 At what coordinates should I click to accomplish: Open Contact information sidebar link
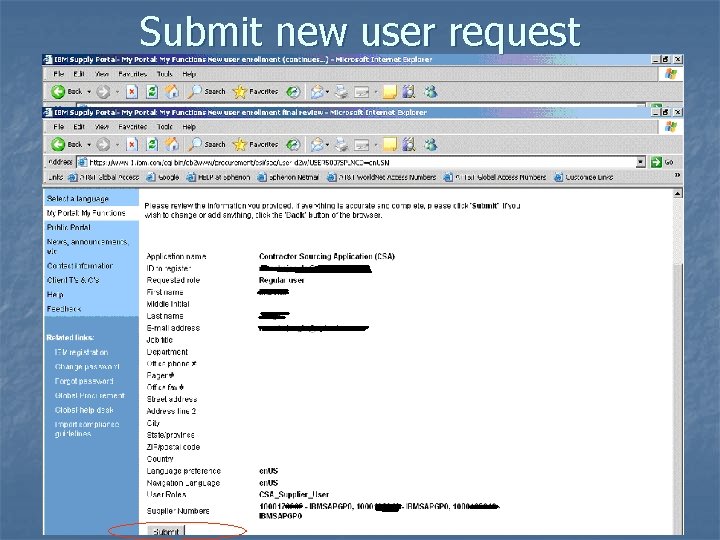(x=80, y=266)
